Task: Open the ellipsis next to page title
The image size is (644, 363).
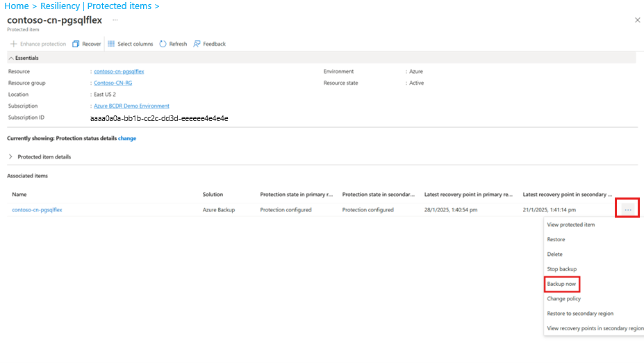Action: click(115, 20)
